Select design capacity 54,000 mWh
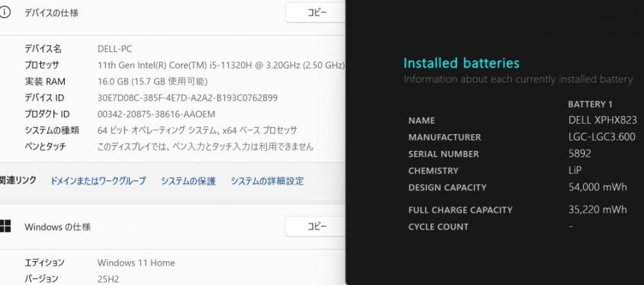 pos(598,188)
